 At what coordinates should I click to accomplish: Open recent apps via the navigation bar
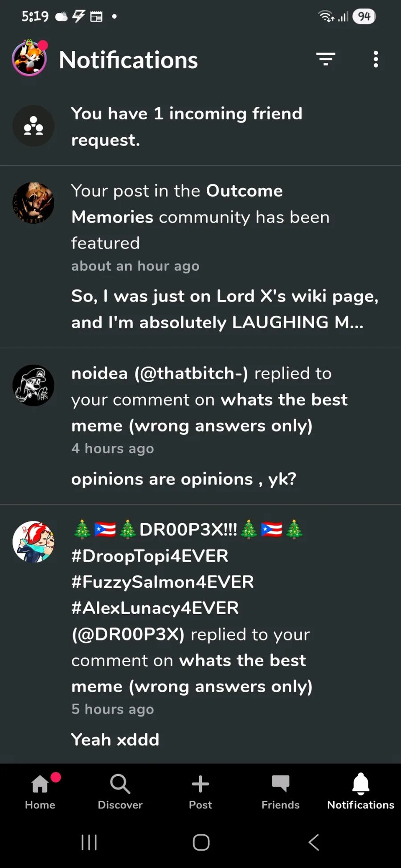click(x=89, y=842)
